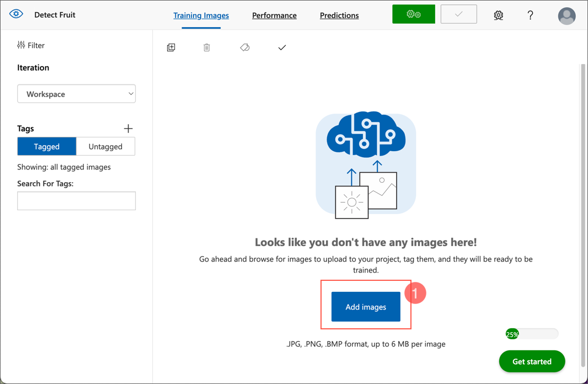This screenshot has height=384, width=588.
Task: Click the Quick Test checkmark button
Action: click(458, 14)
